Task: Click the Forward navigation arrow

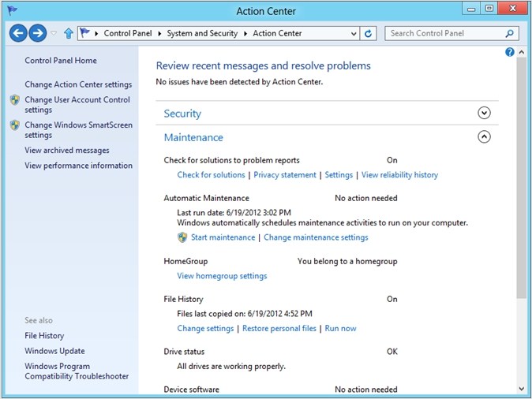Action: pos(38,33)
